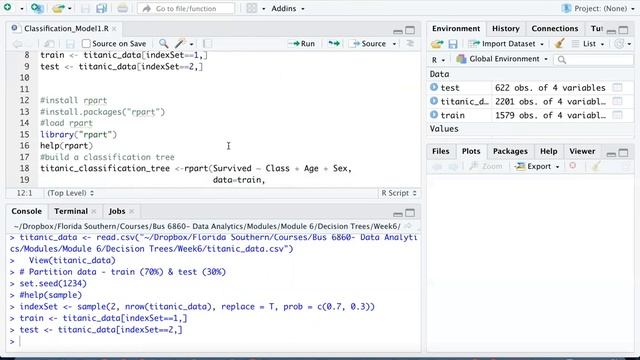Click the save current document icon

[70, 44]
